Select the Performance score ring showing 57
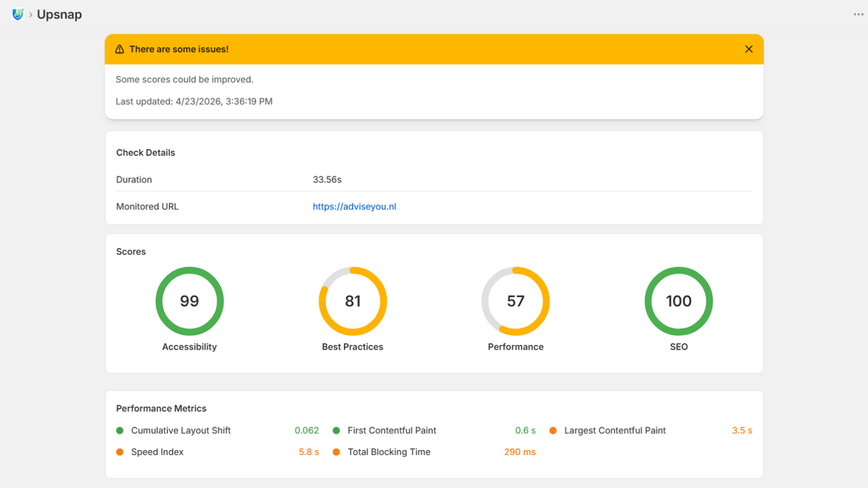Viewport: 868px width, 488px height. click(515, 301)
